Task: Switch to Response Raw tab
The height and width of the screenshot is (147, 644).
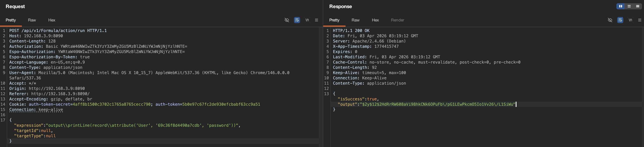Action: [355, 20]
